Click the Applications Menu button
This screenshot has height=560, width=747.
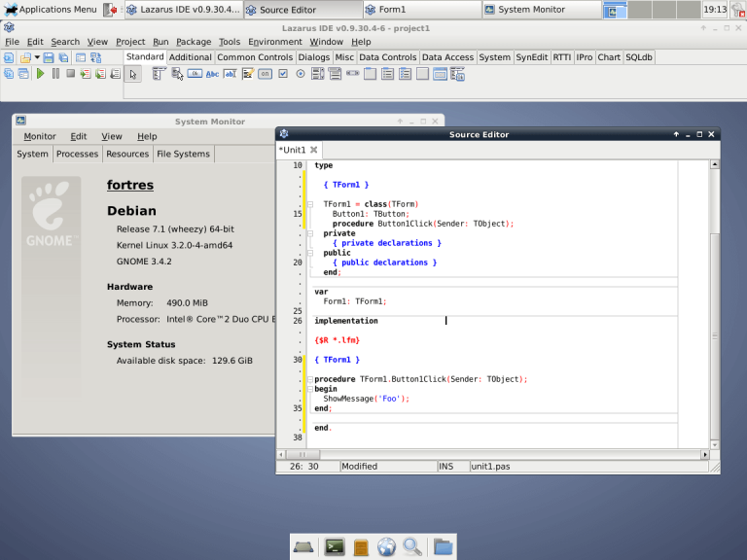coord(51,10)
